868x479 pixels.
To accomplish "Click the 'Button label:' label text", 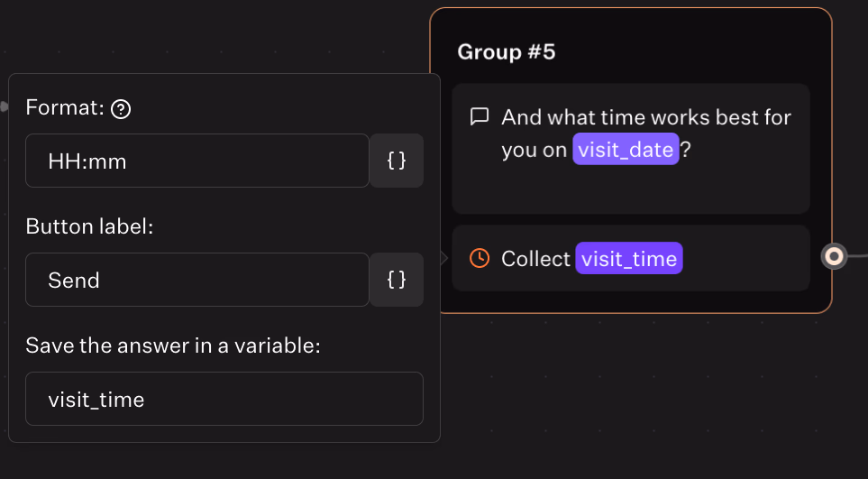I will (90, 227).
